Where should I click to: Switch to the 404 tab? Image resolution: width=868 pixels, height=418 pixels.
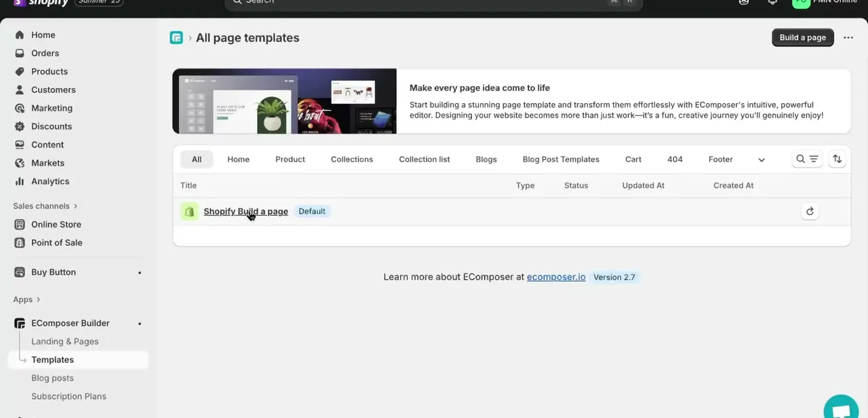[x=675, y=159]
